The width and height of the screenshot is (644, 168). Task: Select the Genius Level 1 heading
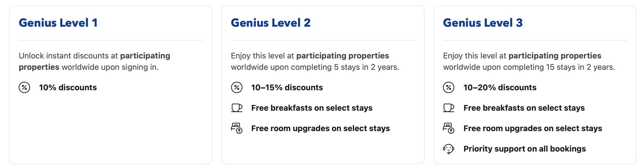(58, 23)
